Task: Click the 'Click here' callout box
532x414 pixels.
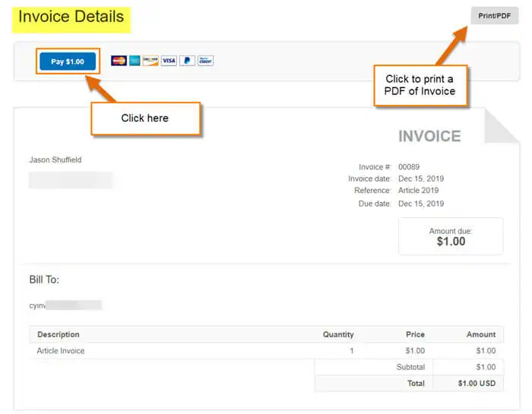Action: tap(146, 119)
